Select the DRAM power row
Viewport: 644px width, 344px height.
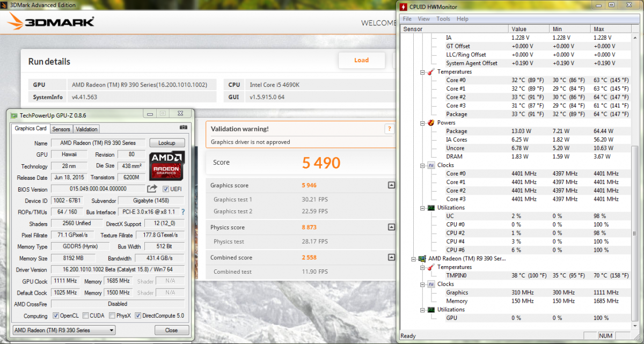[515, 157]
